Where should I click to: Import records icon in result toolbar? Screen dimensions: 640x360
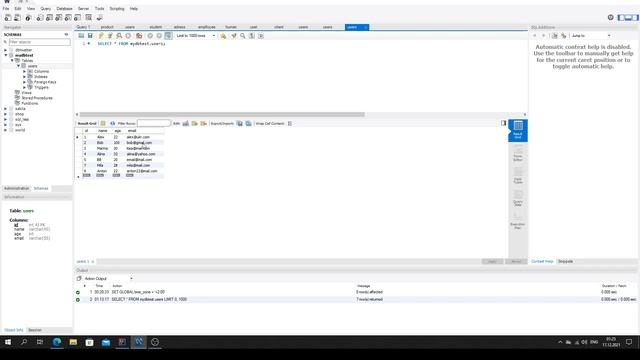(248, 123)
